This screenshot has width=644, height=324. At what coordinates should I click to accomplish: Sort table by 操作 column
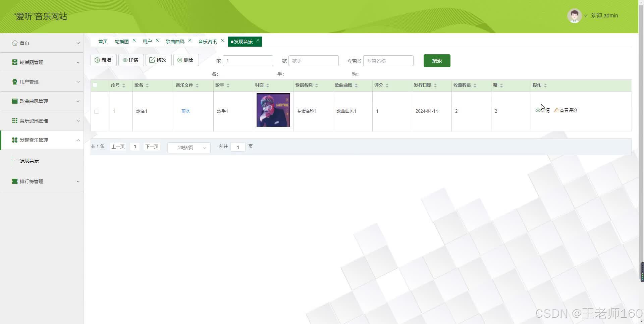(545, 86)
